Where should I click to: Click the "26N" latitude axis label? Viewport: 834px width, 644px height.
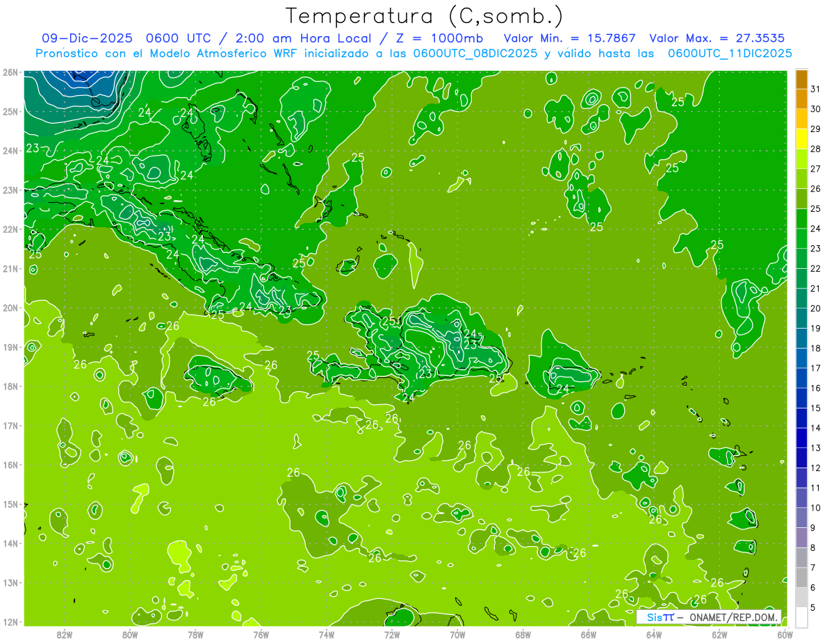pos(10,72)
